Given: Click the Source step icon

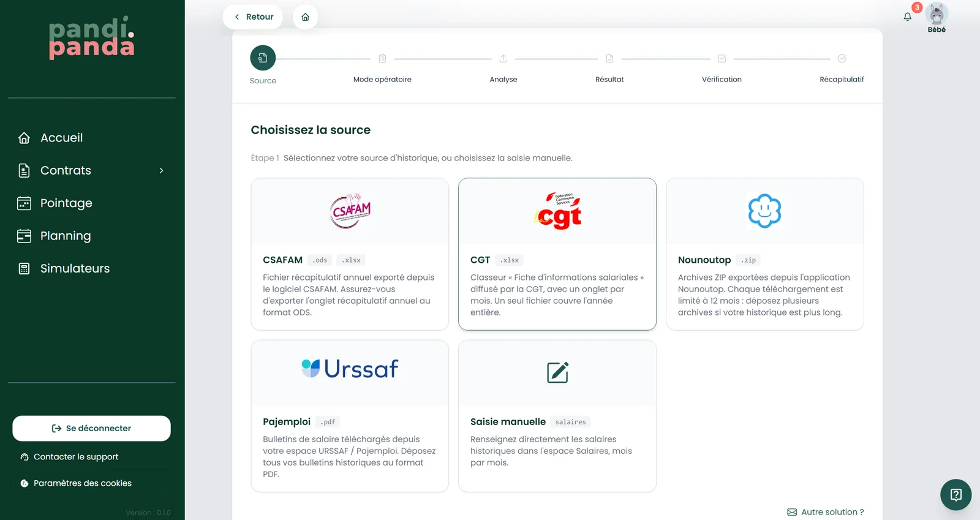Looking at the screenshot, I should coord(263,58).
